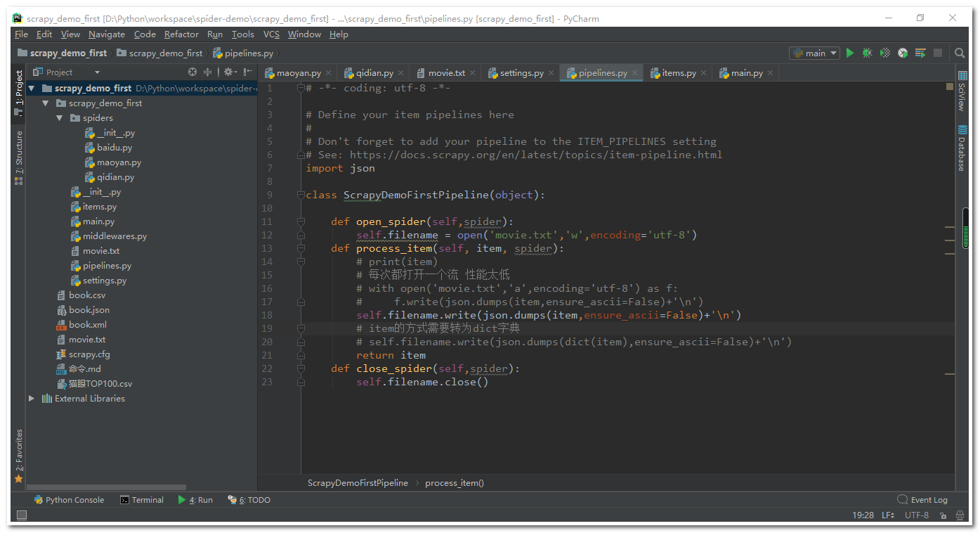Screen dimensions: 980x533
Task: Open the Run tool window
Action: click(x=195, y=500)
